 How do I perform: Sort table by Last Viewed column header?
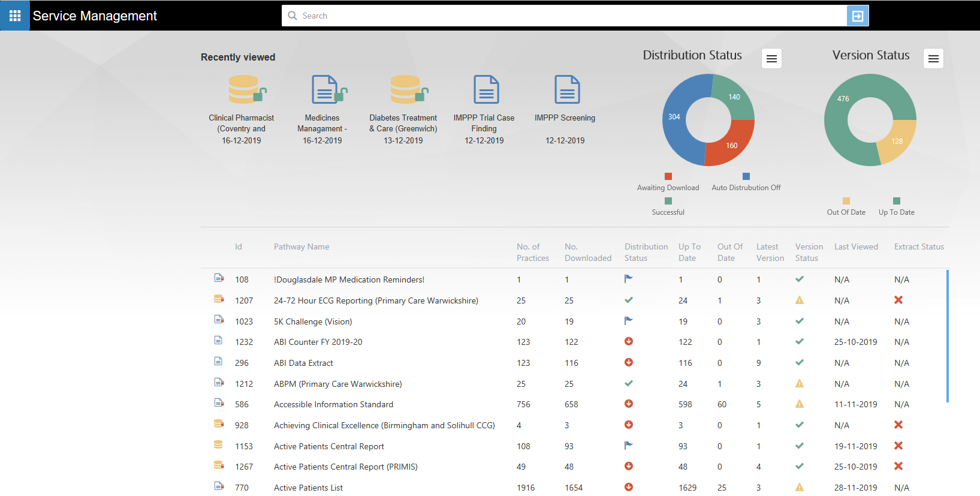tap(856, 247)
